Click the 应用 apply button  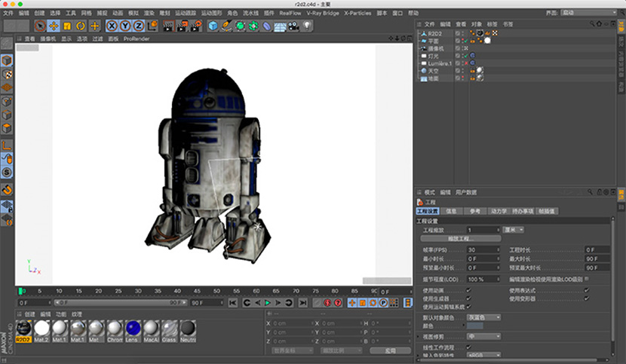click(390, 350)
